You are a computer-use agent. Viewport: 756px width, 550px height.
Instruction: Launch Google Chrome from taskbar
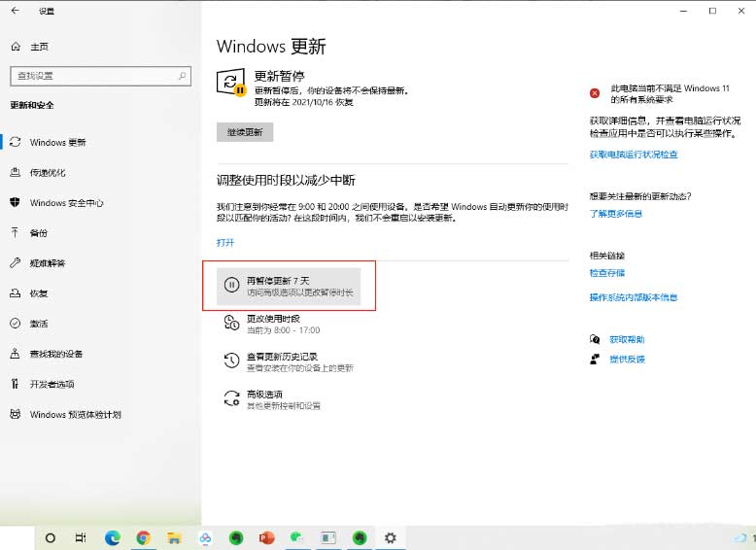[x=143, y=538]
